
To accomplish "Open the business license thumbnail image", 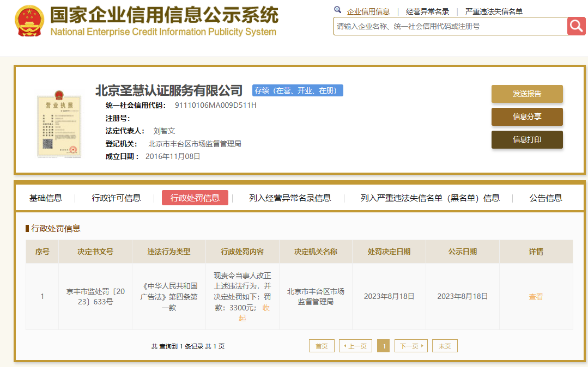I will [59, 124].
